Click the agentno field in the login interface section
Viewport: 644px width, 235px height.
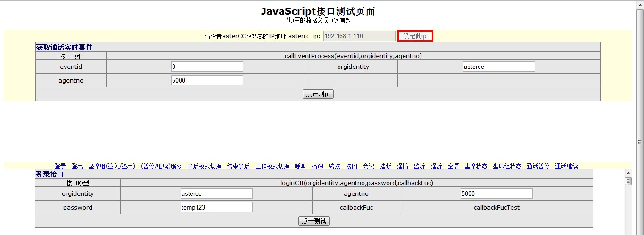(x=496, y=194)
